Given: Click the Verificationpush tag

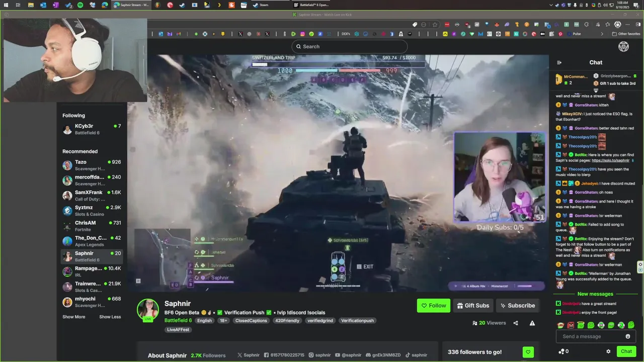Looking at the screenshot, I should pos(357,321).
